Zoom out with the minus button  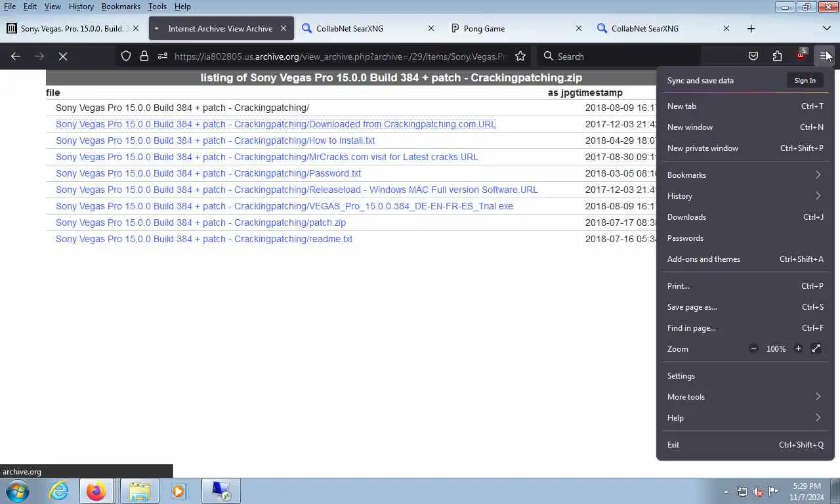(753, 348)
